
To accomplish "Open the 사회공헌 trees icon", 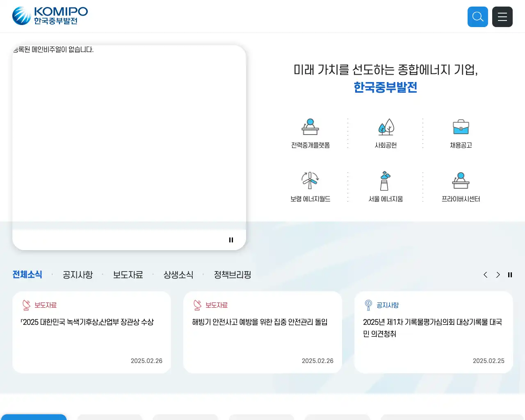I will tap(386, 127).
